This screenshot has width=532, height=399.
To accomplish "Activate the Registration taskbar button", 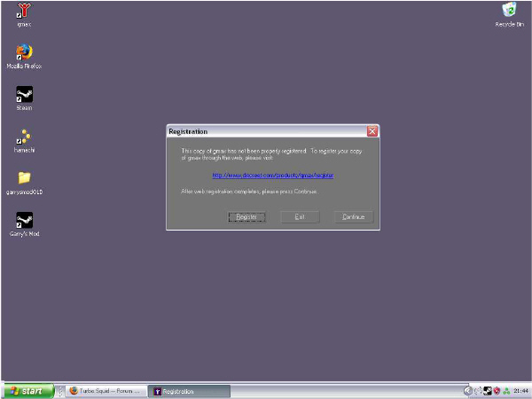I will tap(189, 391).
